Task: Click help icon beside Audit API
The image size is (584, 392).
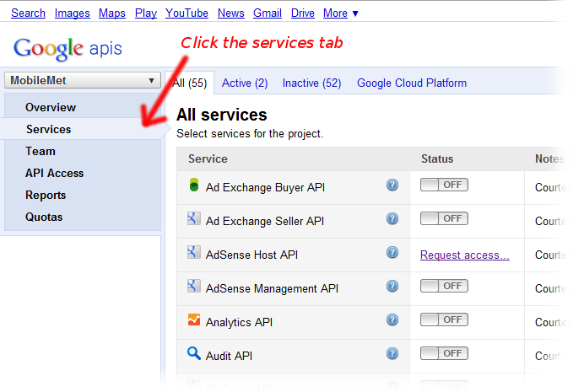Action: tap(392, 354)
